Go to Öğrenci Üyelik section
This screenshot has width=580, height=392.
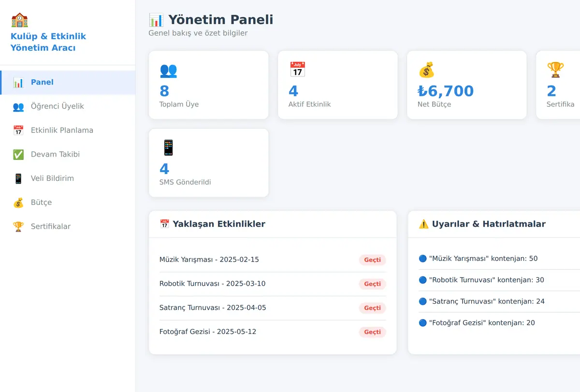coord(68,106)
